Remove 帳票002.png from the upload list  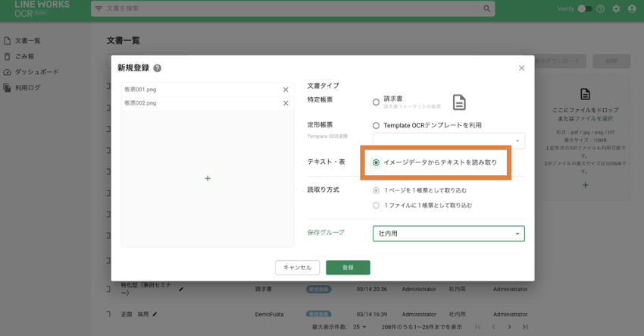coord(286,103)
